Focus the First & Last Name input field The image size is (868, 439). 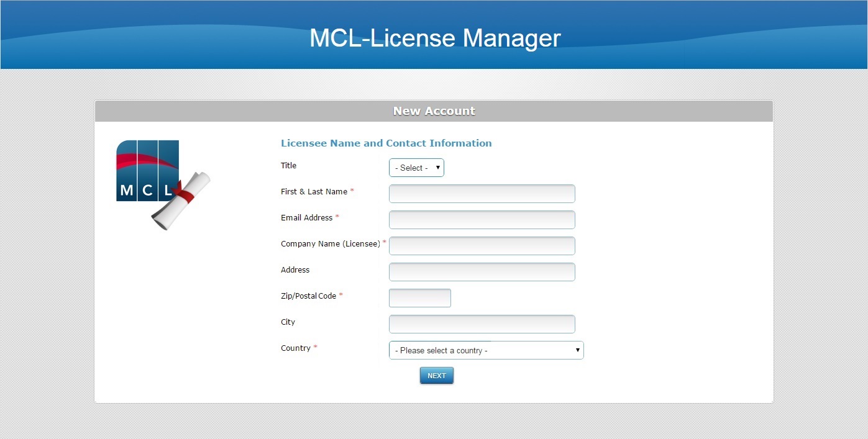point(482,194)
